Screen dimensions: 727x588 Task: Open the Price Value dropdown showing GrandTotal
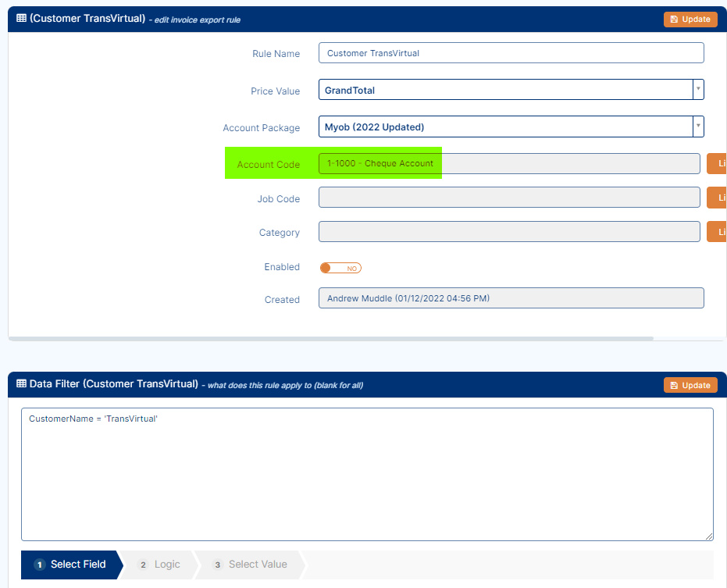[511, 90]
